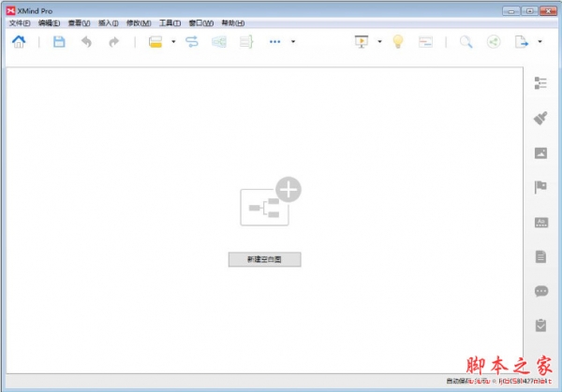Image resolution: width=562 pixels, height=392 pixels.
Task: Open the 工具(T) menu
Action: click(170, 23)
